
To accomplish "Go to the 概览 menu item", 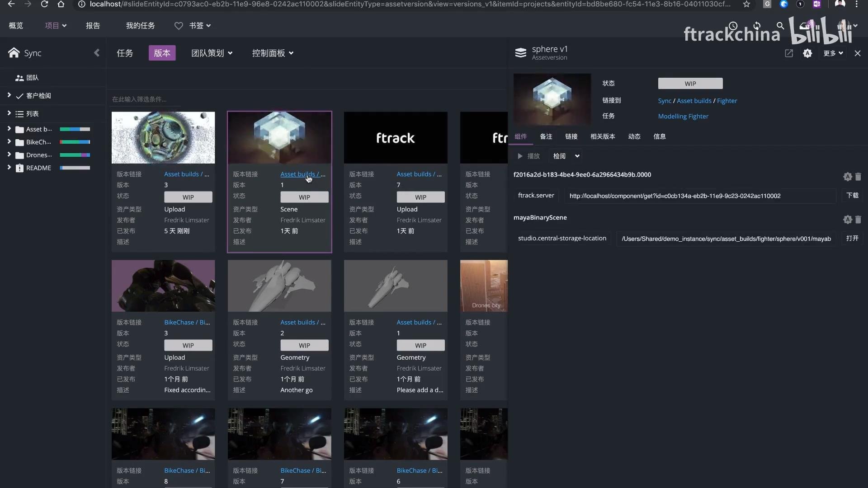I will pos(16,26).
